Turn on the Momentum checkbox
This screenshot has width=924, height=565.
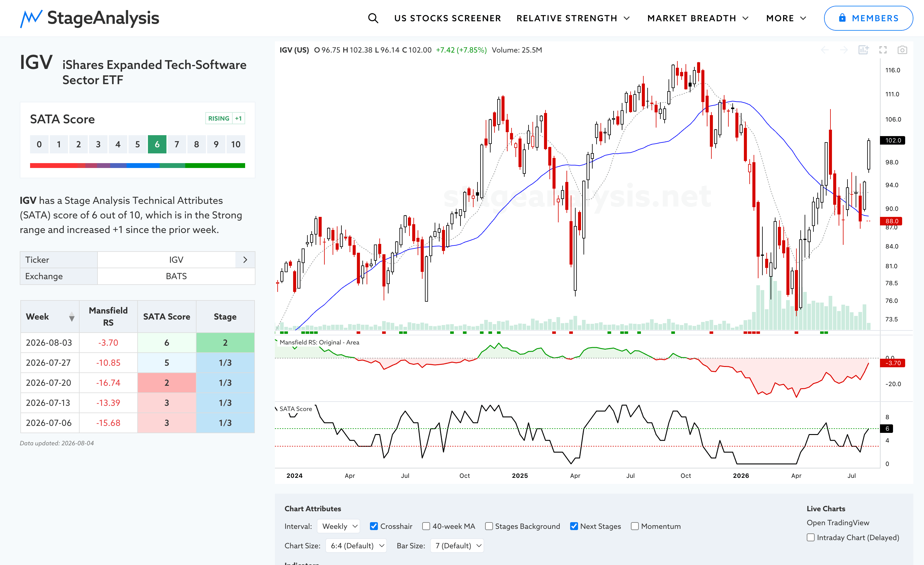click(635, 526)
